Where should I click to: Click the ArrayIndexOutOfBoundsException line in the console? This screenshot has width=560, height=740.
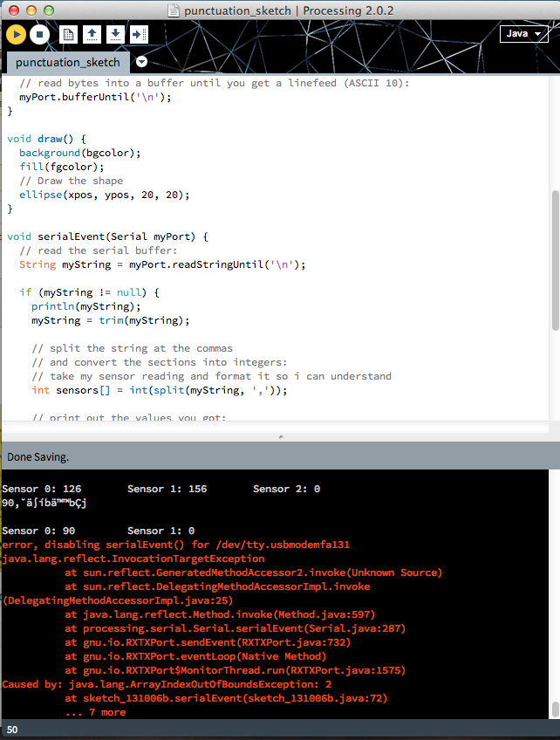pos(166,684)
